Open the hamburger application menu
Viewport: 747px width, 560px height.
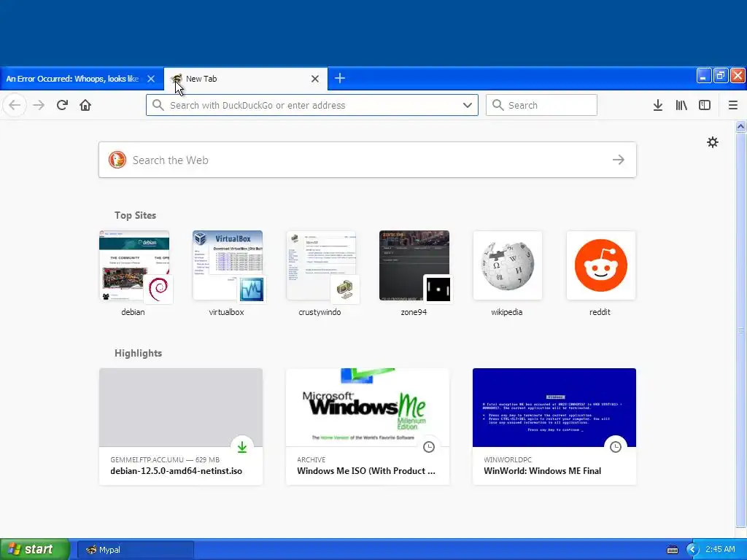(x=733, y=105)
